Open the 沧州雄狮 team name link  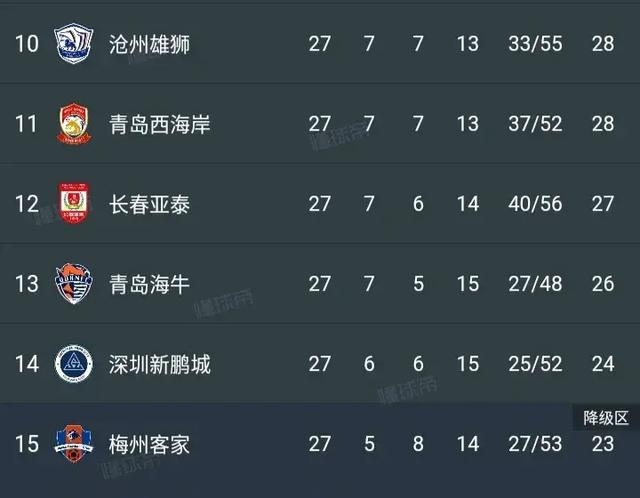click(150, 43)
